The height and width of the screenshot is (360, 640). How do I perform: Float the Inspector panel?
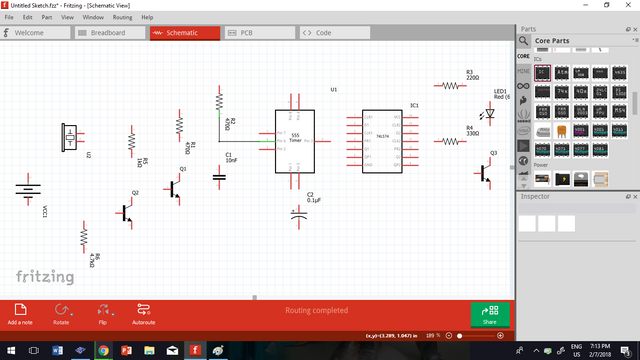coord(628,197)
